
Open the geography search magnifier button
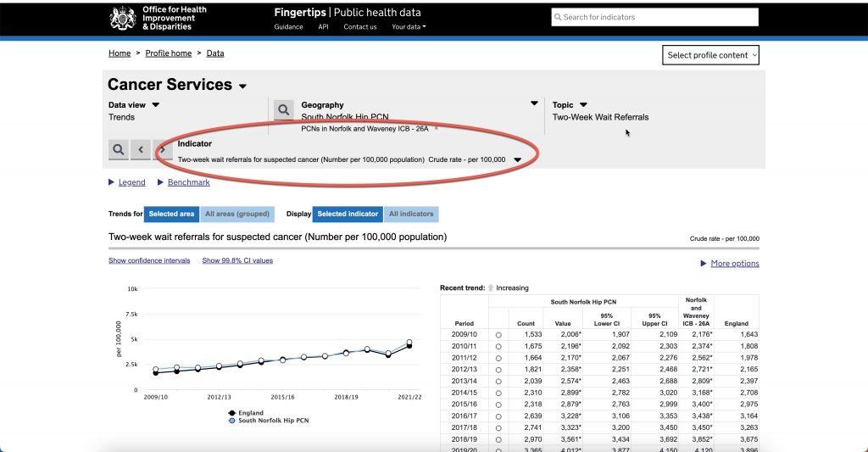[283, 109]
